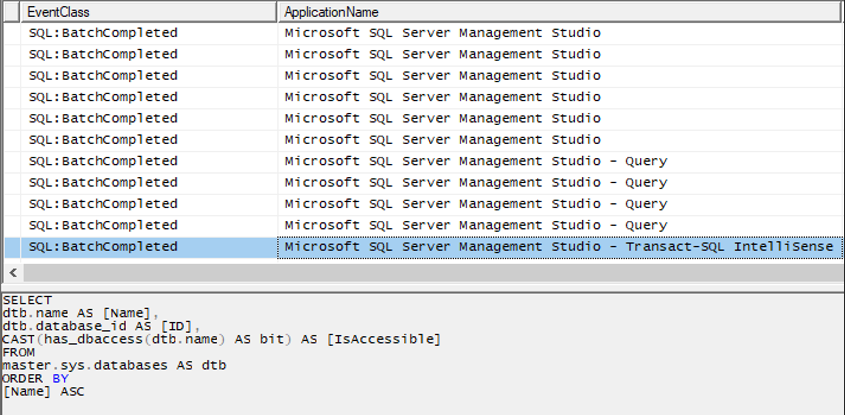Image resolution: width=845 pixels, height=415 pixels.
Task: Click the EventClass column header
Action: pyautogui.click(x=148, y=11)
